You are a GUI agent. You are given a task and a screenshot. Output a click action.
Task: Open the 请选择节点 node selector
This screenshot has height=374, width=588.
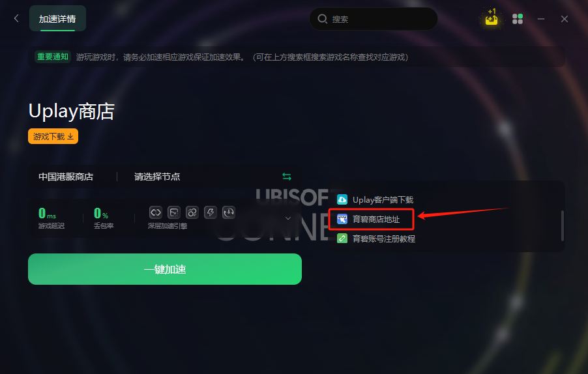click(157, 177)
